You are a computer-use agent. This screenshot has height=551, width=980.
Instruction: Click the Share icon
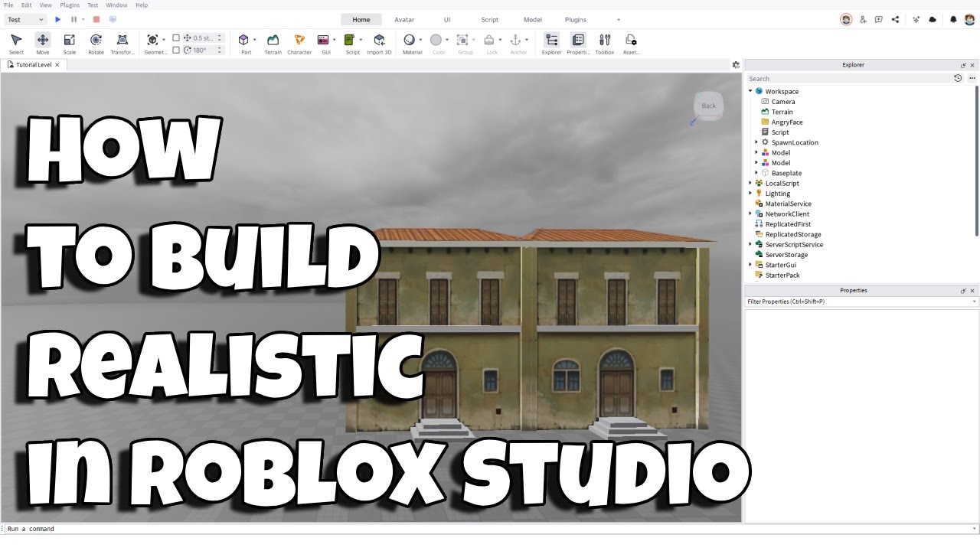(895, 19)
